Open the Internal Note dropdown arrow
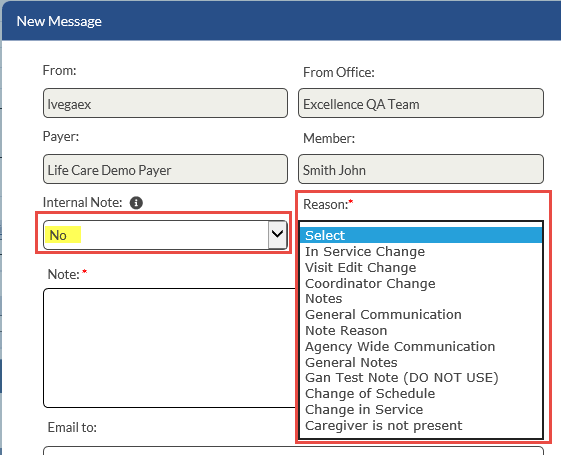Image resolution: width=561 pixels, height=455 pixels. (277, 235)
